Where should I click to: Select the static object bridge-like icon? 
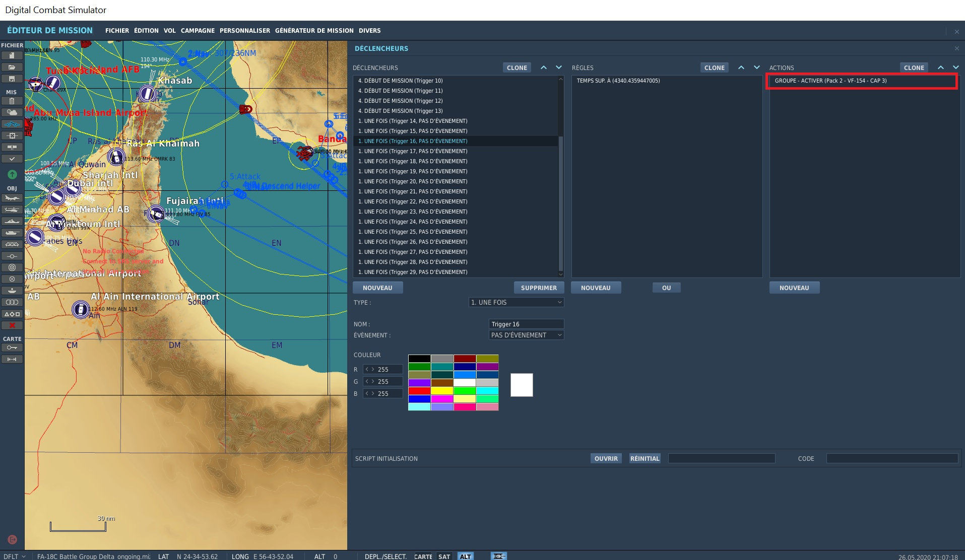(12, 244)
